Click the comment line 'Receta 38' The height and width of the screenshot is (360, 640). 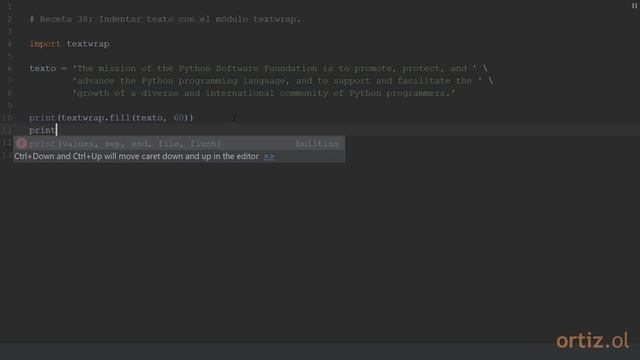(x=164, y=19)
